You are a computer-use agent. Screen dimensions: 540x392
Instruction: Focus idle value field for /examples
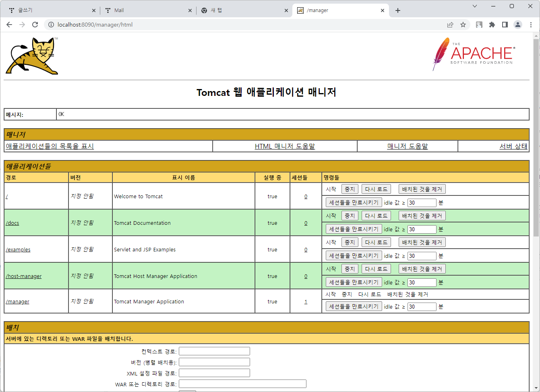pyautogui.click(x=422, y=256)
